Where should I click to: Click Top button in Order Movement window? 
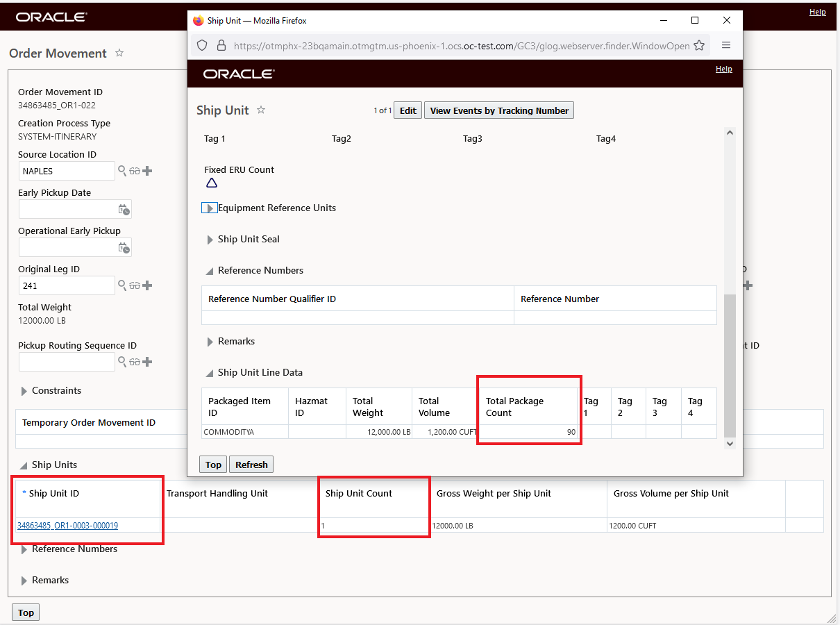(26, 612)
